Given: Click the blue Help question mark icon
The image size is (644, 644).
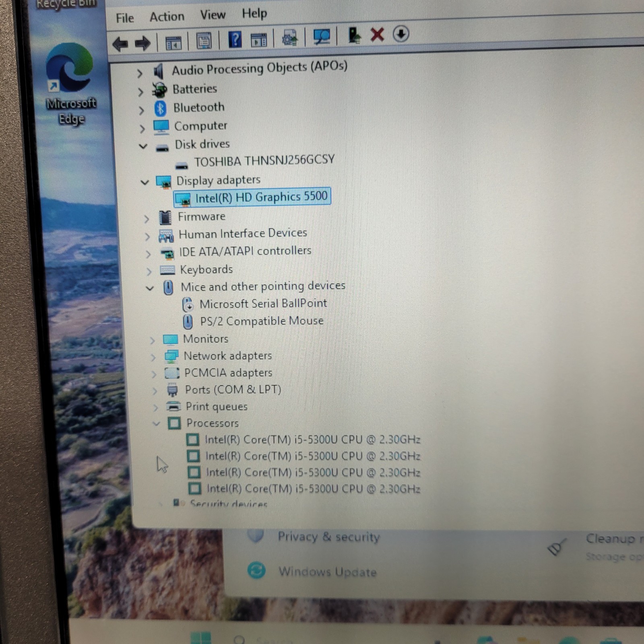Looking at the screenshot, I should pyautogui.click(x=235, y=40).
